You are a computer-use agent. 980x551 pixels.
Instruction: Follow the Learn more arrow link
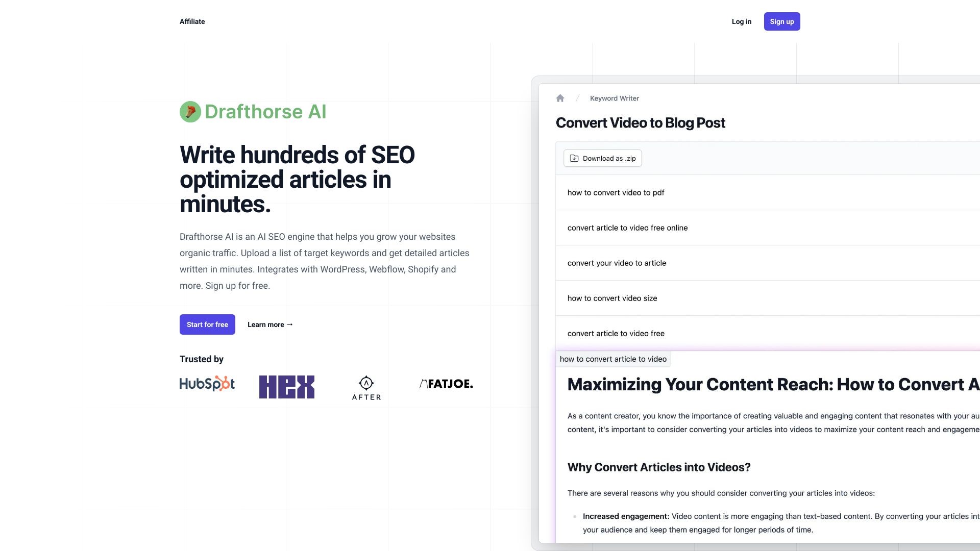(270, 324)
